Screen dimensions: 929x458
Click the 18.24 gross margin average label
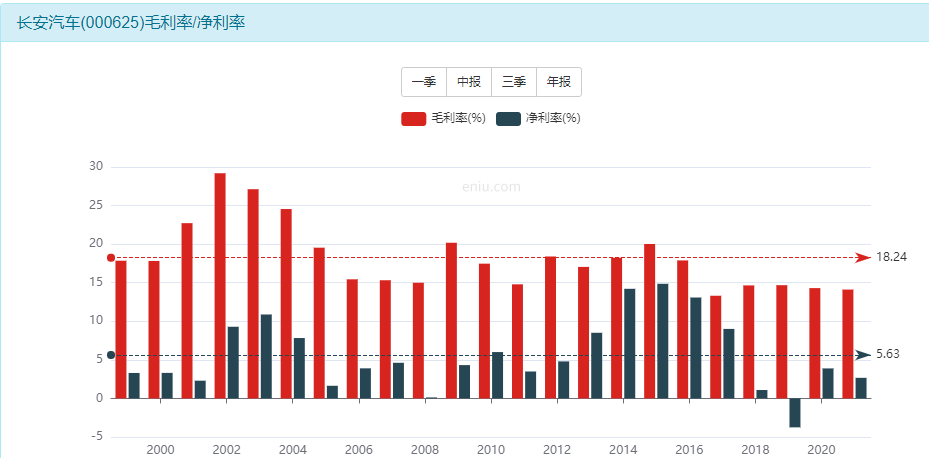point(891,257)
